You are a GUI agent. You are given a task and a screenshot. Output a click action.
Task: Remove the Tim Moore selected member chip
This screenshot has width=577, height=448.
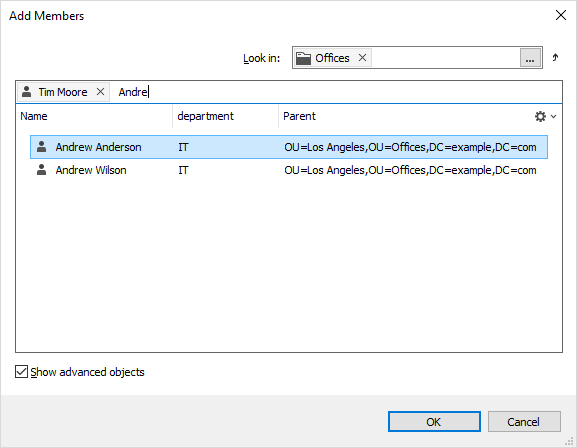[x=100, y=92]
